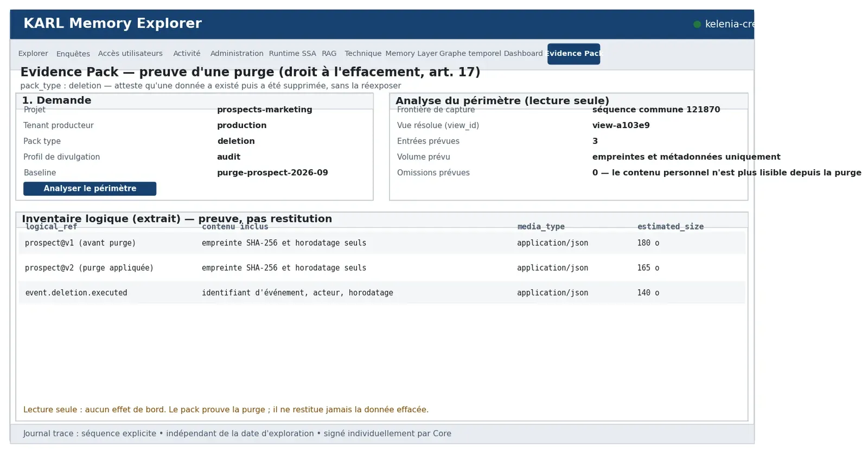Viewport: 868px width, 453px height.
Task: Click the green status dot beside kelenia
Action: pos(697,24)
